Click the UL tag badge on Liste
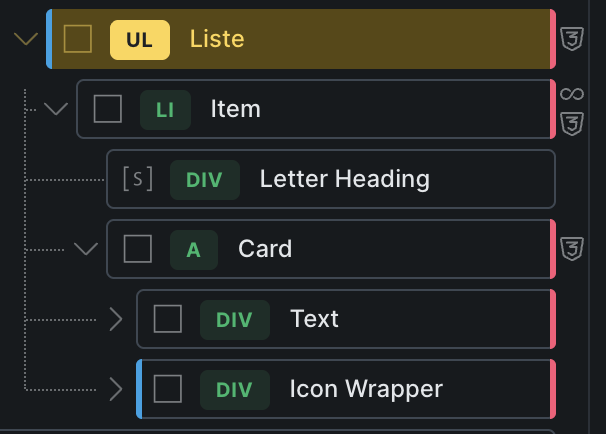 pyautogui.click(x=140, y=40)
